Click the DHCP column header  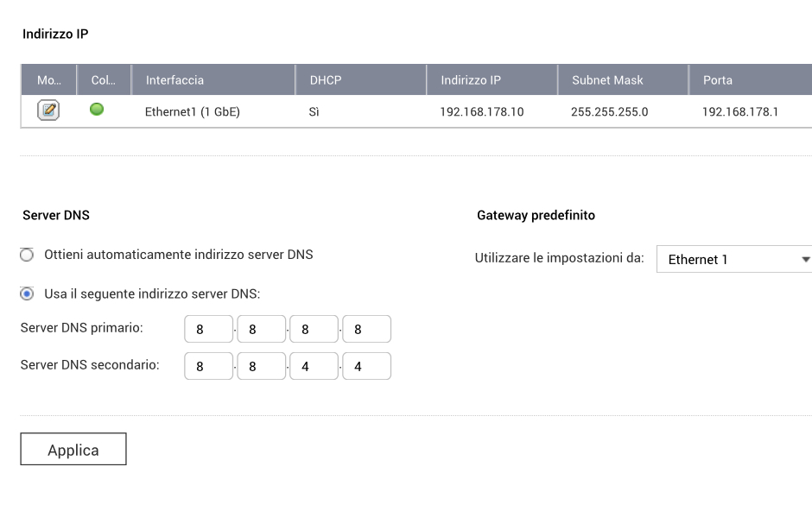click(x=361, y=80)
